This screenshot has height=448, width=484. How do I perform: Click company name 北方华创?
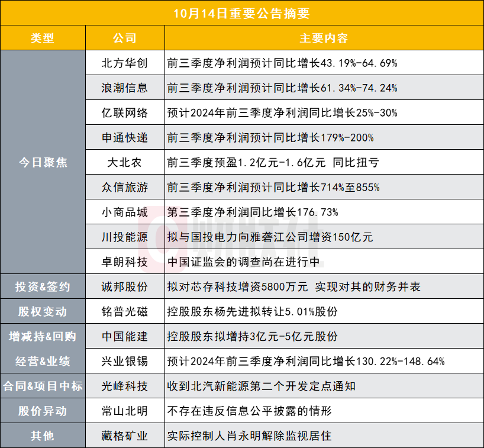[x=125, y=63]
